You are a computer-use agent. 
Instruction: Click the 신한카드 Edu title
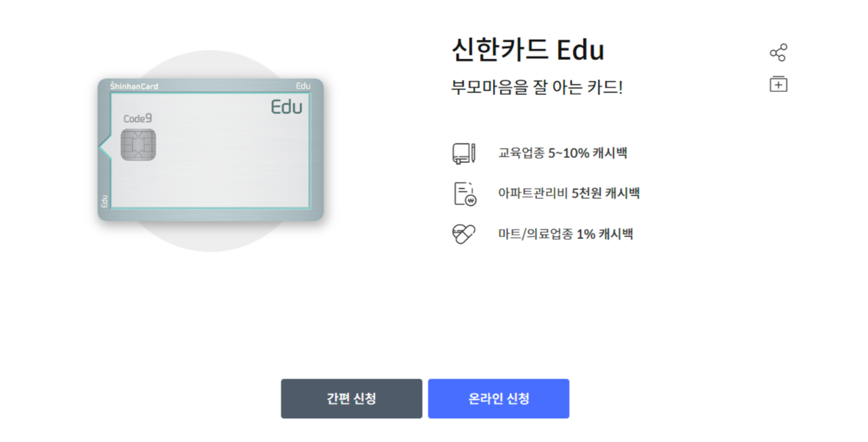click(x=527, y=50)
